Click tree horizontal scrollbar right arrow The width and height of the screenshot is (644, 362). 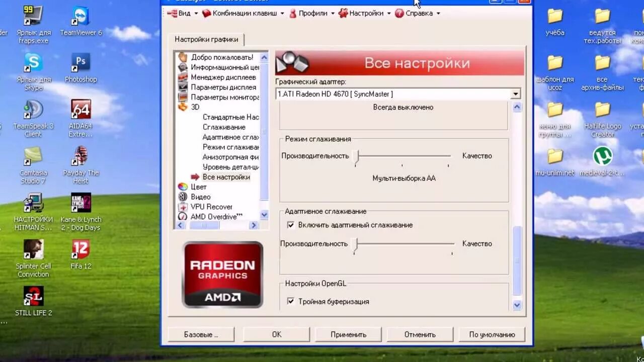pos(254,226)
